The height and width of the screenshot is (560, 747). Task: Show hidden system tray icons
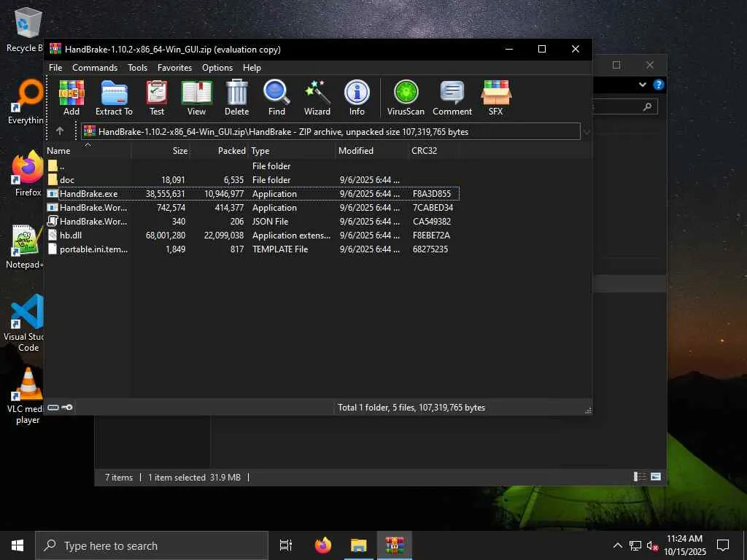(617, 545)
